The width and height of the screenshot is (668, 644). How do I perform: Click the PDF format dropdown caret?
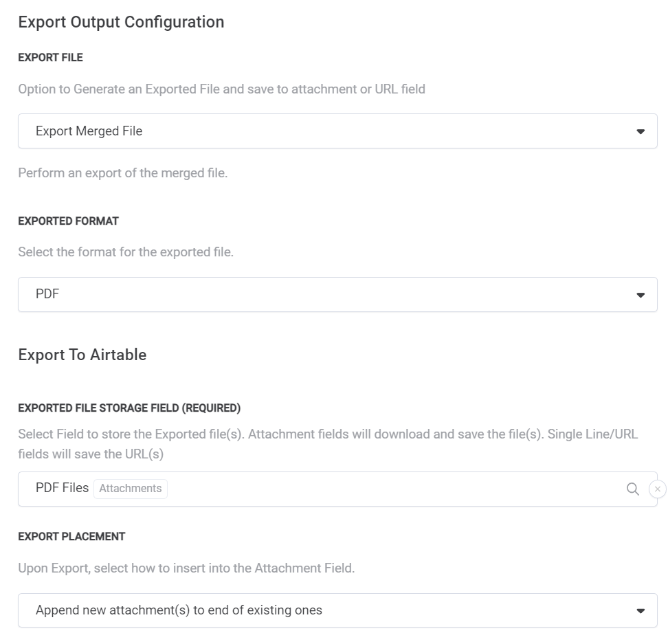tap(641, 295)
